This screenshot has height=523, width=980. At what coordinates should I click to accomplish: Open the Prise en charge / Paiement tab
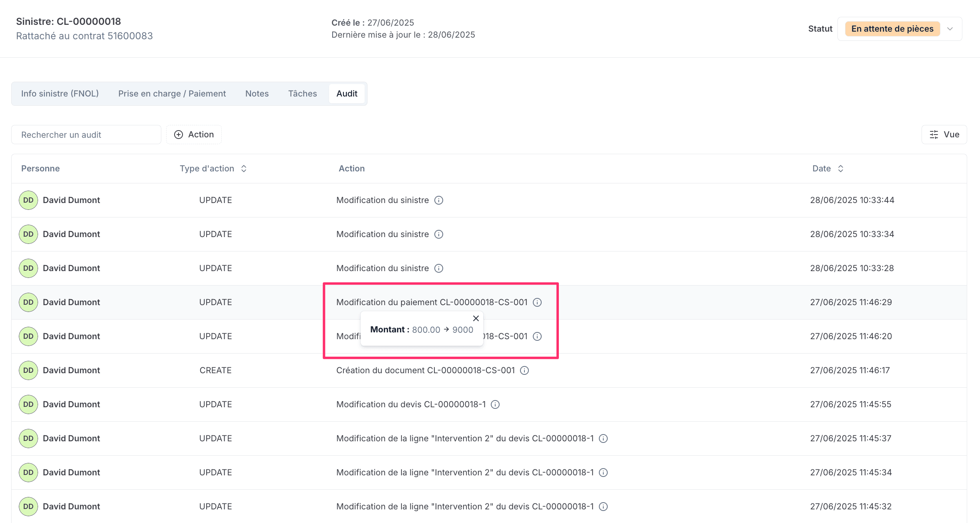pos(172,94)
